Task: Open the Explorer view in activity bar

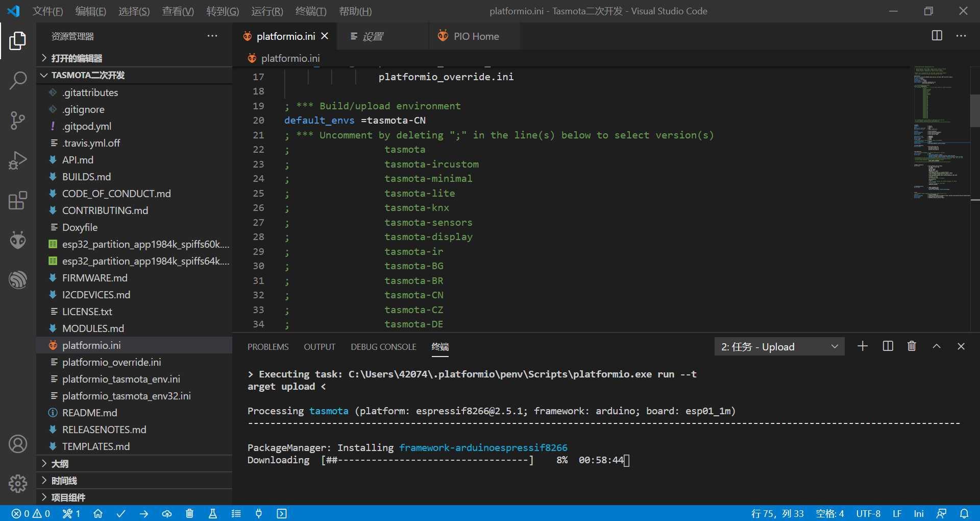Action: tap(18, 41)
